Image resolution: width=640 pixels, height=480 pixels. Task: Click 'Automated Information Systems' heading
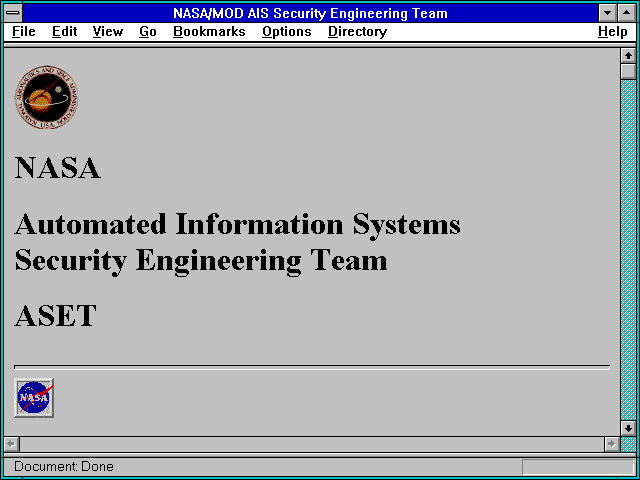[x=238, y=225]
